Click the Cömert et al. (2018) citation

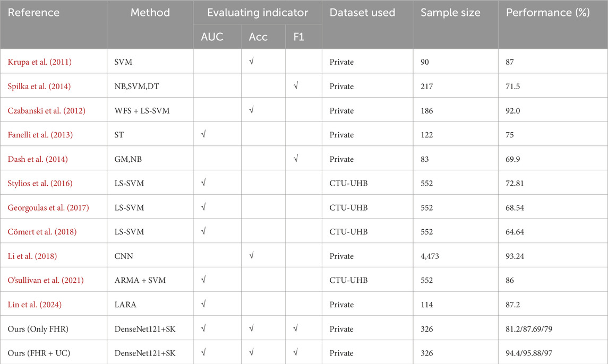tap(40, 232)
